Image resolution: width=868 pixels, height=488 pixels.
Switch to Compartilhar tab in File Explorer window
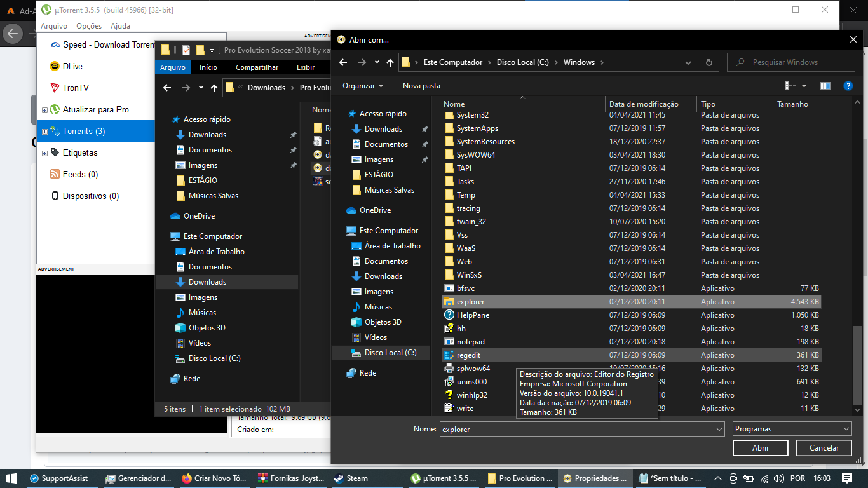pos(257,67)
